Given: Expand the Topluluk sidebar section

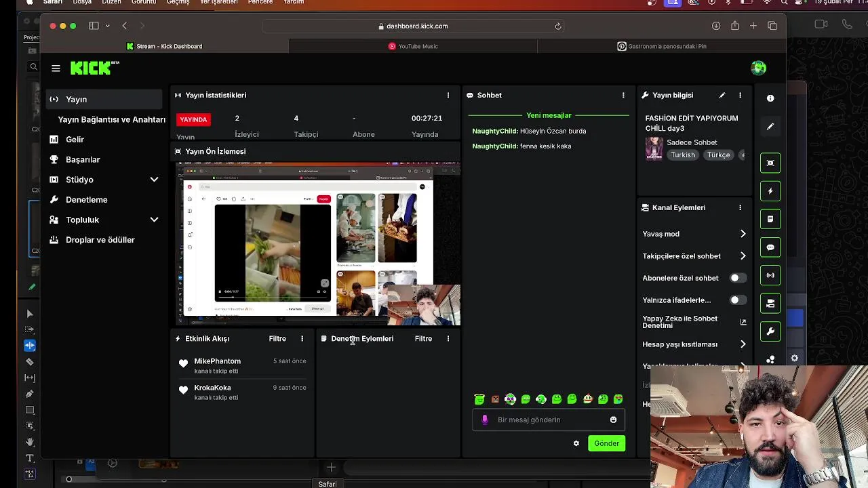Looking at the screenshot, I should (154, 220).
